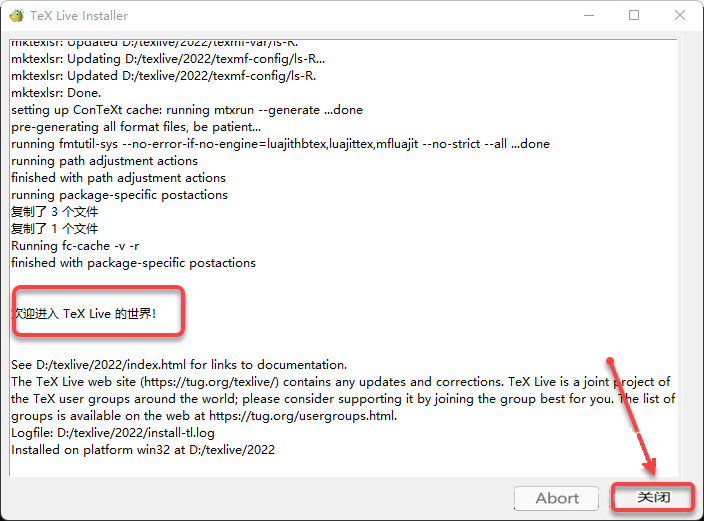Screen dimensions: 704x521
Task: Click the 'finished with package-specific postactions' line
Action: (x=133, y=263)
